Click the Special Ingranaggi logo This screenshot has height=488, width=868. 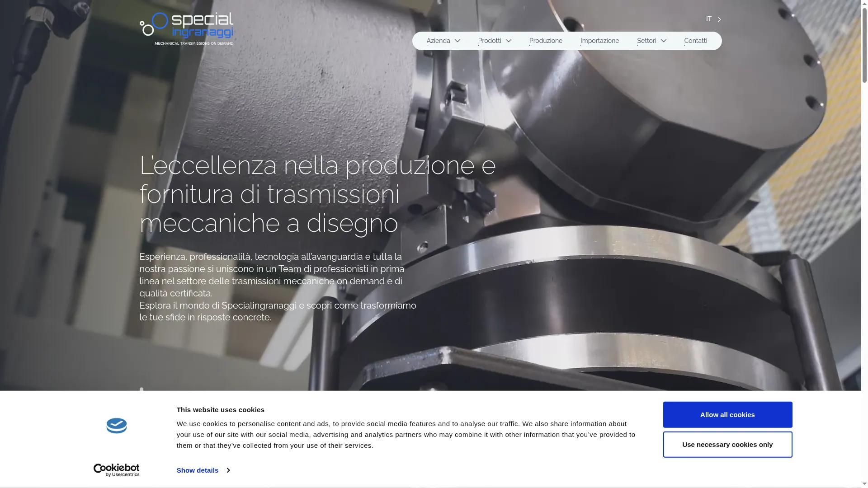click(186, 28)
